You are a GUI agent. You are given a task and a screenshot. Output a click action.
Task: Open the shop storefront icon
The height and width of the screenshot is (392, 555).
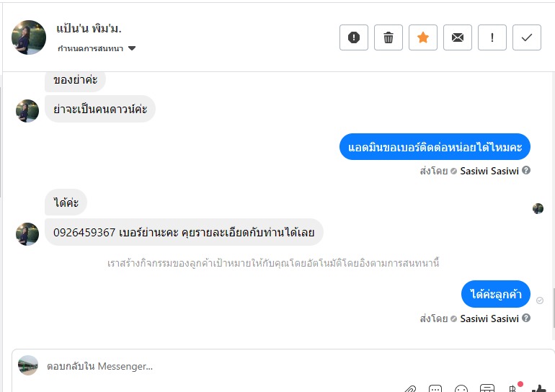[487, 388]
